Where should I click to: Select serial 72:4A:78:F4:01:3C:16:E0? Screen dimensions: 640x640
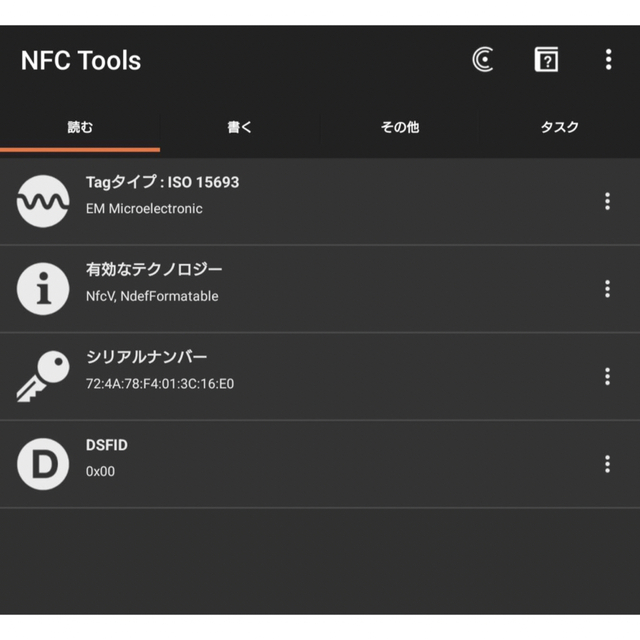160,384
